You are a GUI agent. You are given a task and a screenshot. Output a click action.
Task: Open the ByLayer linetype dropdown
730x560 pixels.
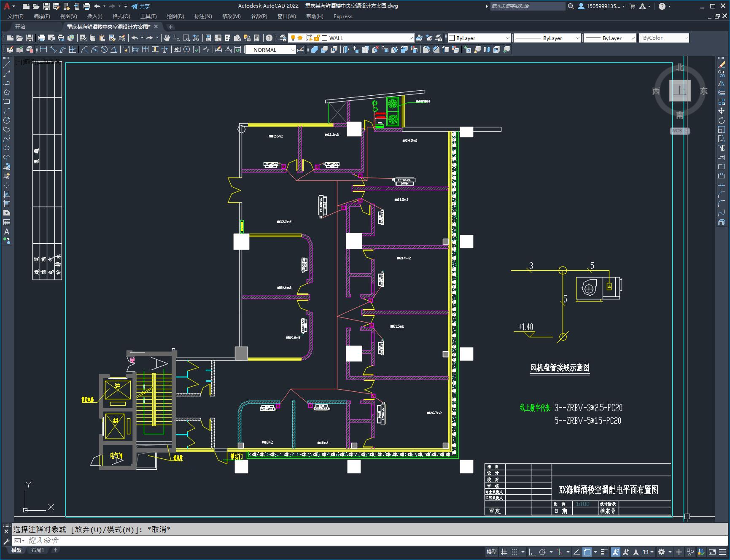[x=577, y=38]
